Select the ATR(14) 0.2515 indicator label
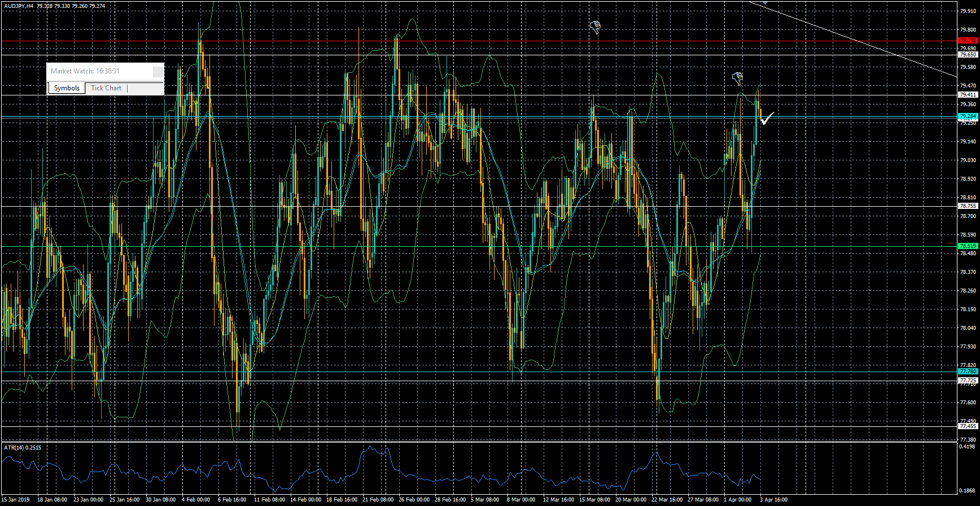This screenshot has height=506, width=980. coord(23,448)
